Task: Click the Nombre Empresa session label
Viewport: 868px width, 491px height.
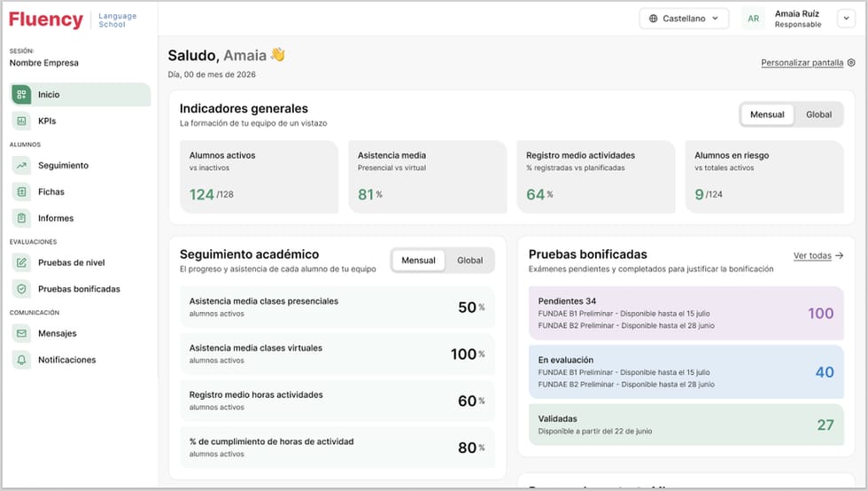Action: pos(43,63)
